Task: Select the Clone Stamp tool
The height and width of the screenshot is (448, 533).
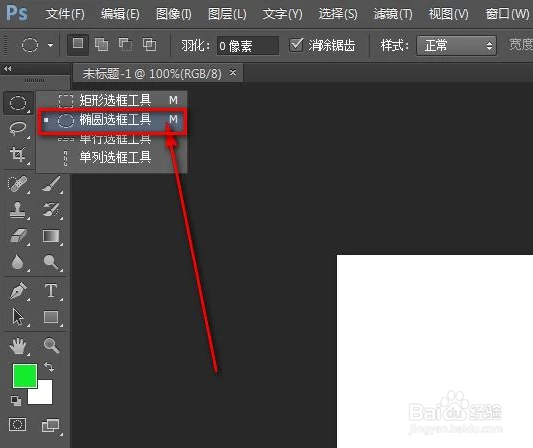Action: click(x=18, y=210)
